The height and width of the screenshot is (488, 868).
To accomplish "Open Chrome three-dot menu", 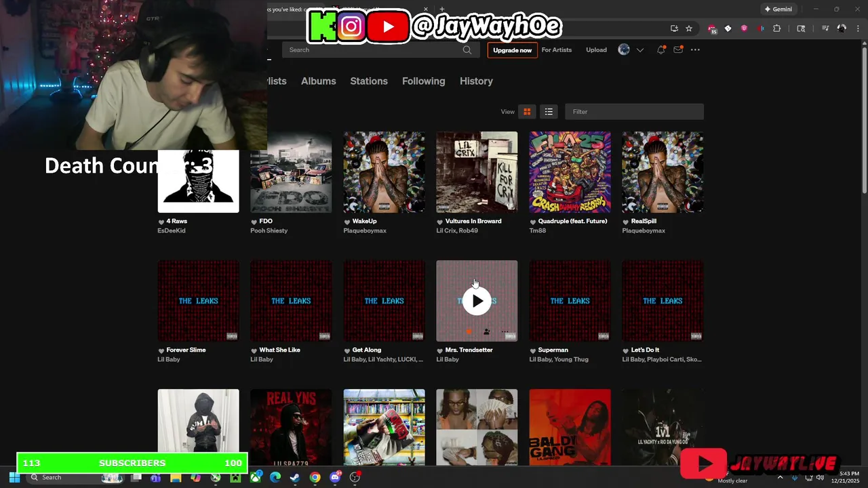I will tap(857, 28).
